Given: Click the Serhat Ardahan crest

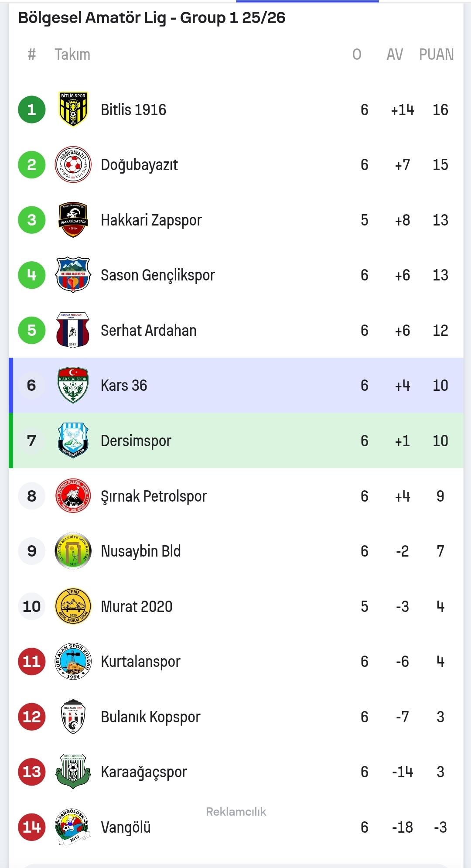Looking at the screenshot, I should [73, 330].
